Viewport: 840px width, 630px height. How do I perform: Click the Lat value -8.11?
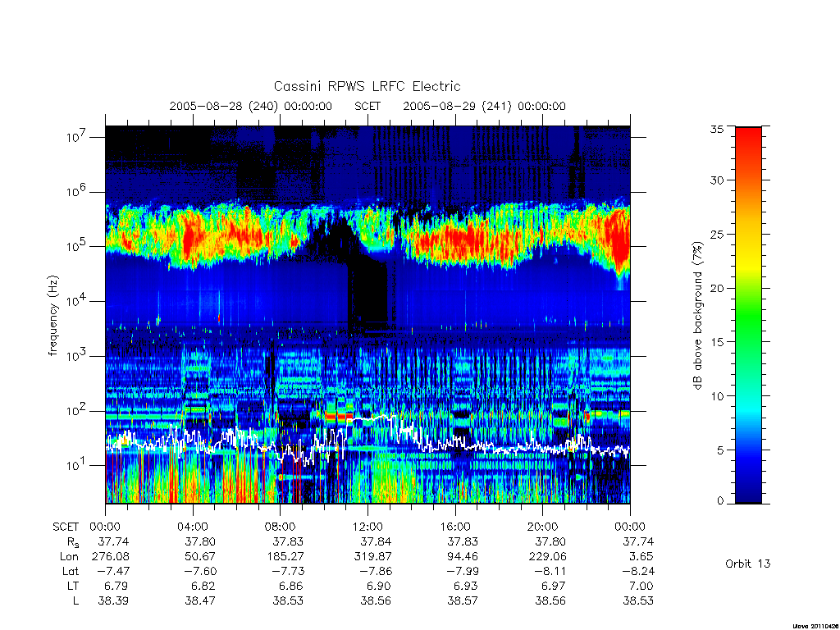click(x=550, y=571)
